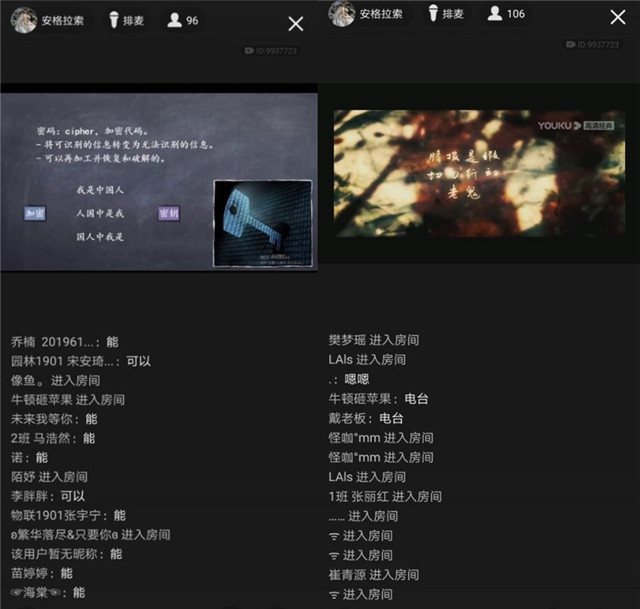Viewport: 640px width, 609px height.
Task: Click the key image on the cipher slide
Action: pos(263,223)
